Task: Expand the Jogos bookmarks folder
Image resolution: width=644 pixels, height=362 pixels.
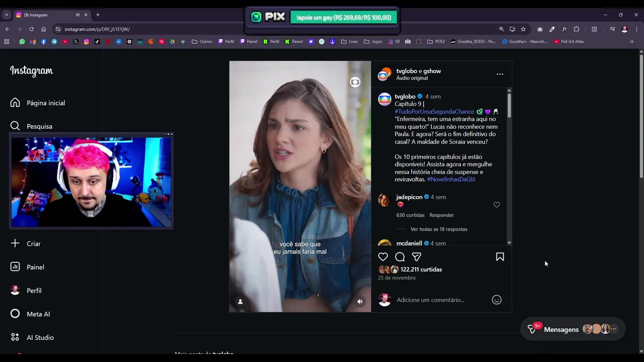Action: (373, 42)
